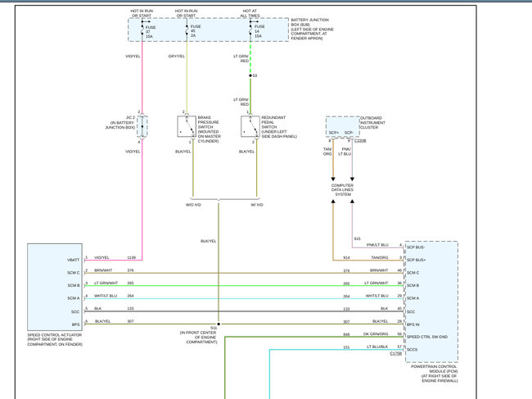Select the J/C 2 connector symbol

tap(142, 126)
